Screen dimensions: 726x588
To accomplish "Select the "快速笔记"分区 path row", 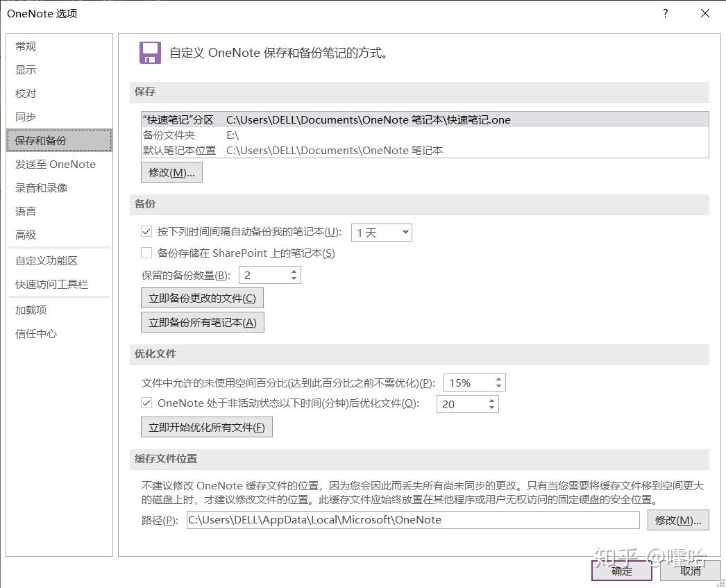I will point(425,120).
